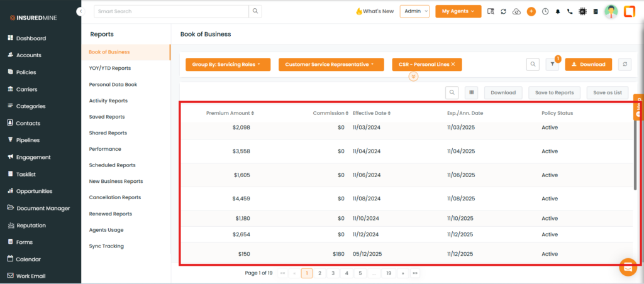Go to page 2 of results
This screenshot has height=284, width=644.
point(319,273)
